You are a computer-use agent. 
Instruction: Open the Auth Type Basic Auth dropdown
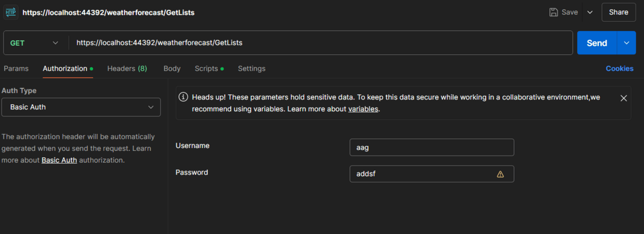[81, 107]
